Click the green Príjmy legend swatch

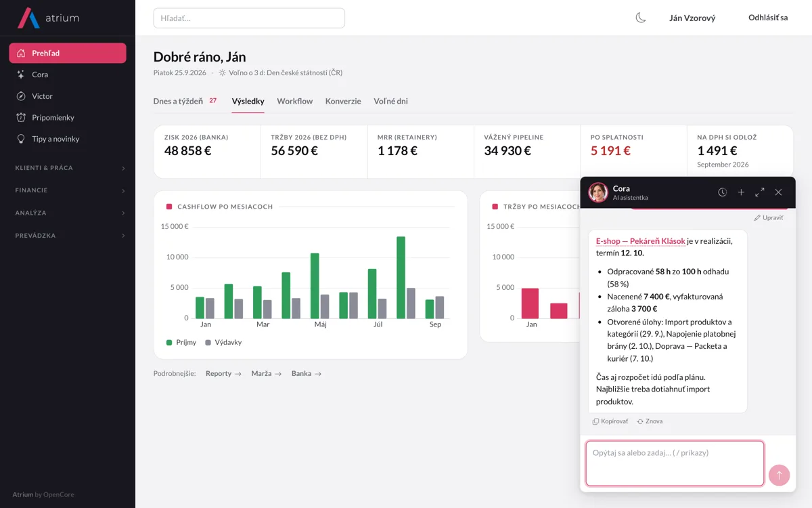[169, 343]
